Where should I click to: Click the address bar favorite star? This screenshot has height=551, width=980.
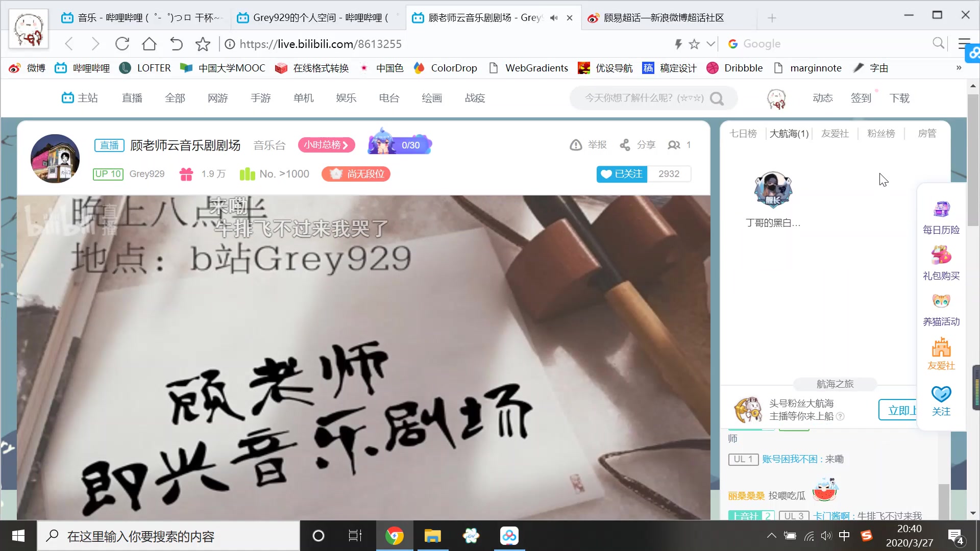click(x=694, y=44)
